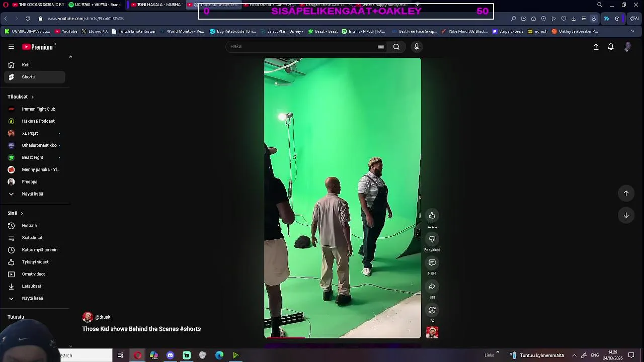Go to next short with down arrow

tap(626, 215)
